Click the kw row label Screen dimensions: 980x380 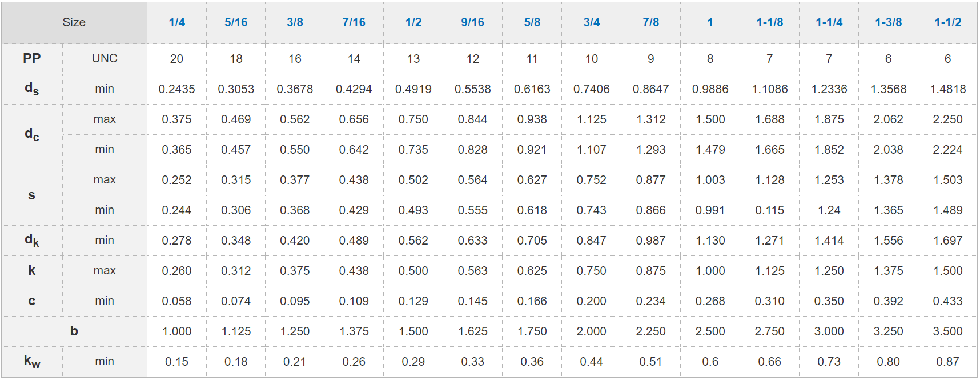(32, 361)
